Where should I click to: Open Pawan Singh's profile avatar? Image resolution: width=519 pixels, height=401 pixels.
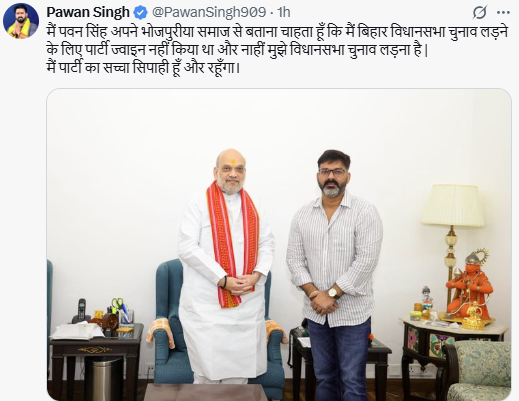tap(21, 21)
